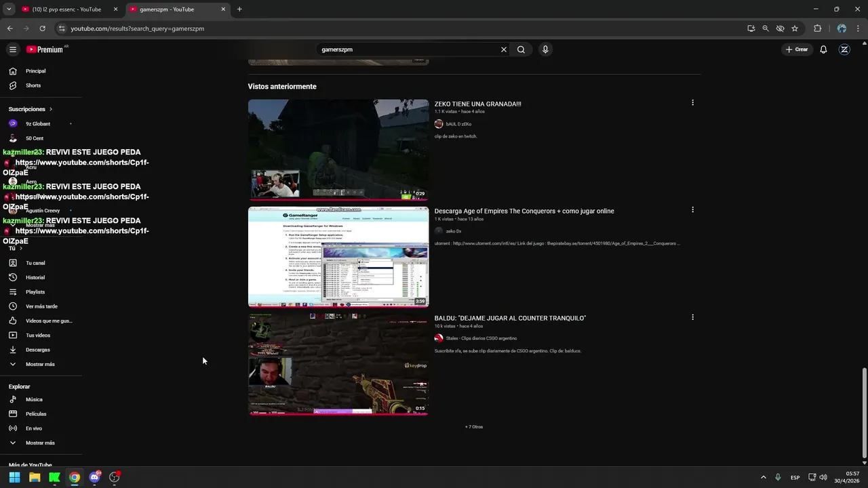Open Descargas in the sidebar

41,350
